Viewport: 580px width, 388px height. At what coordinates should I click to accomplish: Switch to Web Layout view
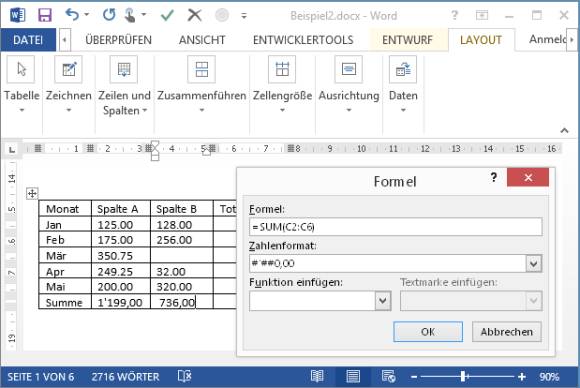[x=388, y=377]
